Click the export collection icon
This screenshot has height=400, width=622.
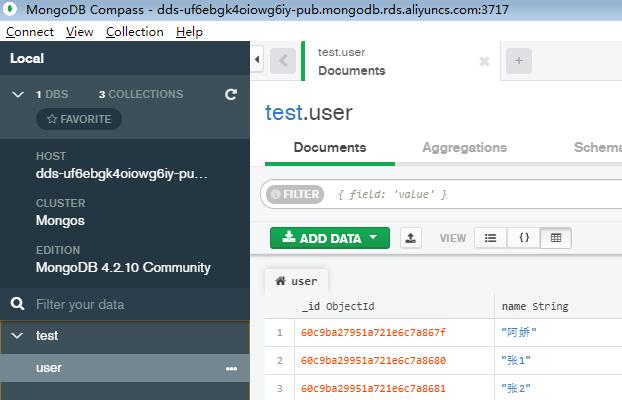(411, 238)
